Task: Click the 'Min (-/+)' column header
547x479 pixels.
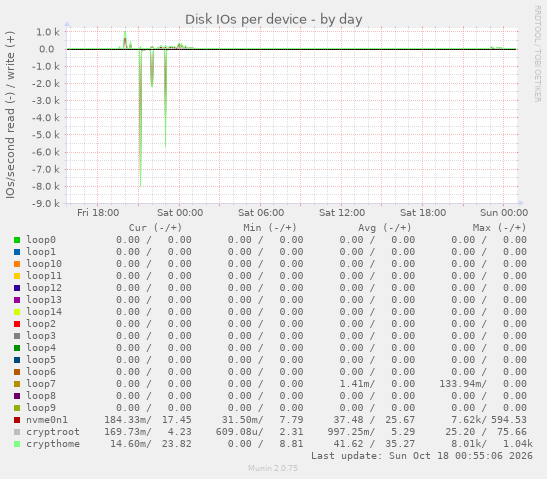Action: (x=270, y=228)
